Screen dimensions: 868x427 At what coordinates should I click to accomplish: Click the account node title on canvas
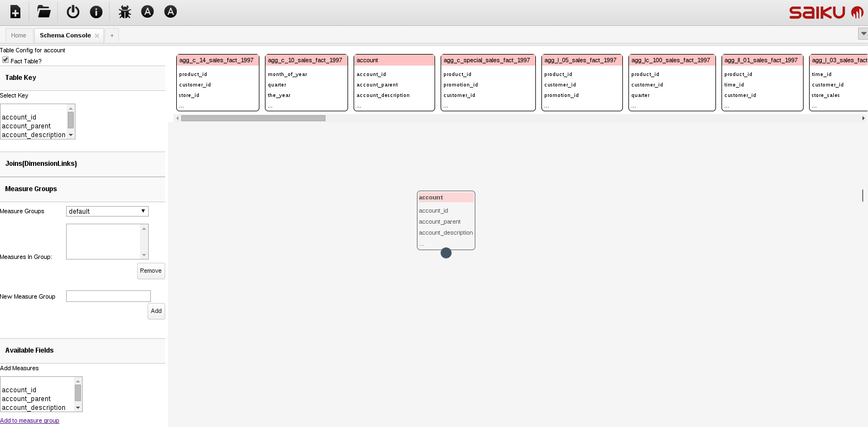[x=431, y=197]
